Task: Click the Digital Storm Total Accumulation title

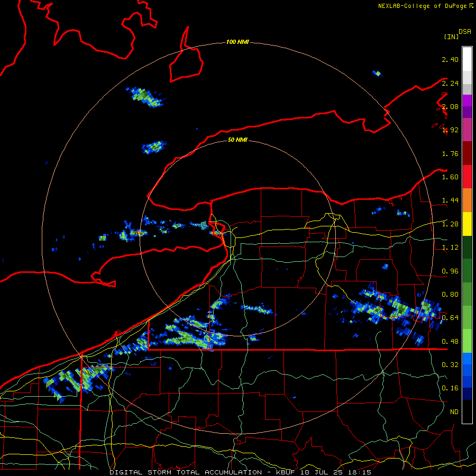Action: [x=186, y=472]
